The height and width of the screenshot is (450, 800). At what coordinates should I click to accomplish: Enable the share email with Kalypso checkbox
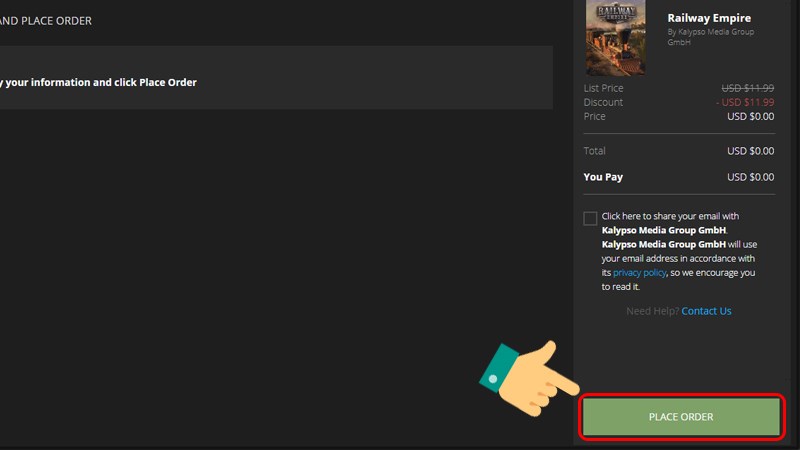590,218
